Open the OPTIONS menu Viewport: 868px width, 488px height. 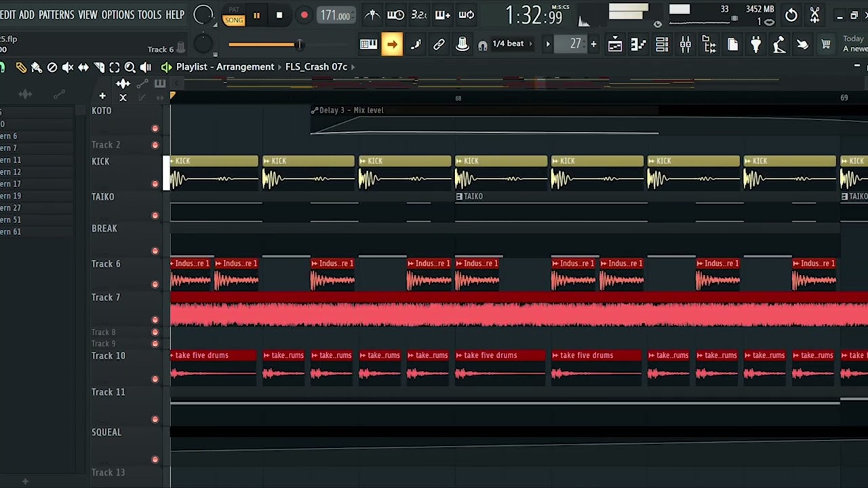tap(117, 14)
